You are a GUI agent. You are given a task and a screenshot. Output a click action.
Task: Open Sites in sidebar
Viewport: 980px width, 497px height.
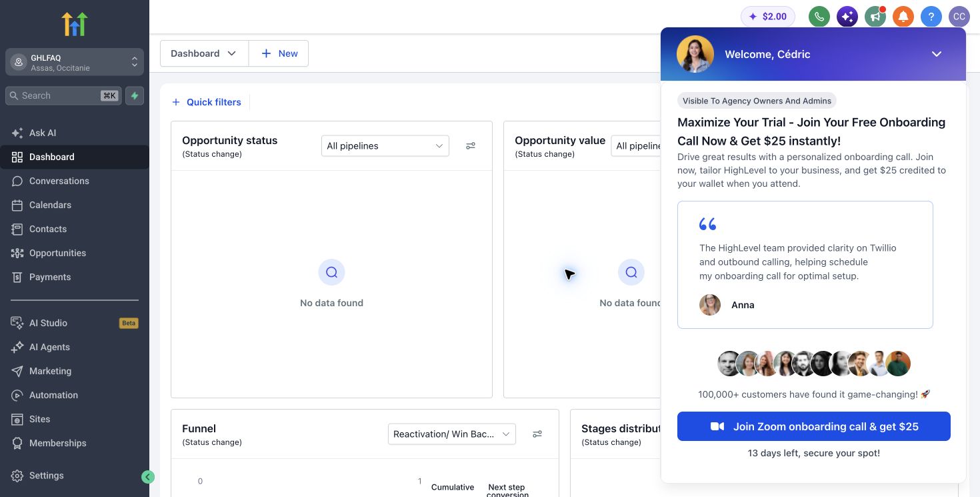75,419
